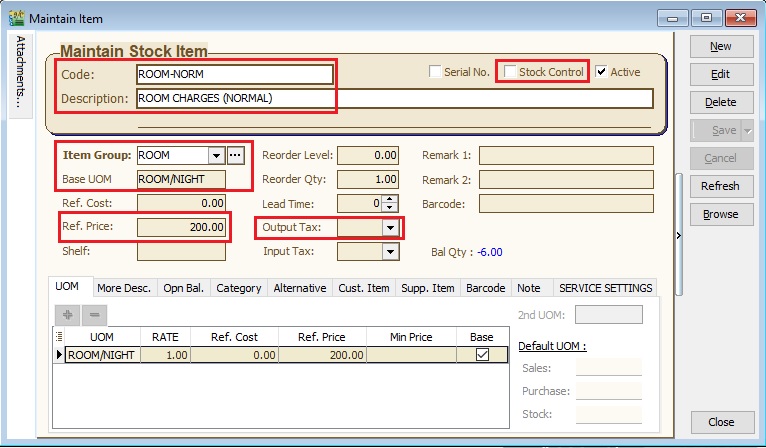Click side panel collapse arrow on right edge

[x=680, y=235]
